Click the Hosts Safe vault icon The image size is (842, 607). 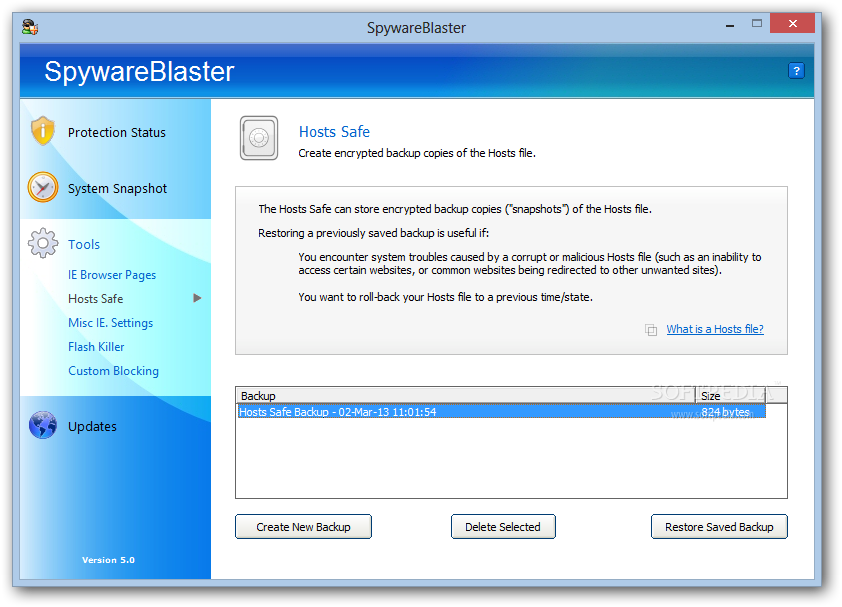pos(259,138)
